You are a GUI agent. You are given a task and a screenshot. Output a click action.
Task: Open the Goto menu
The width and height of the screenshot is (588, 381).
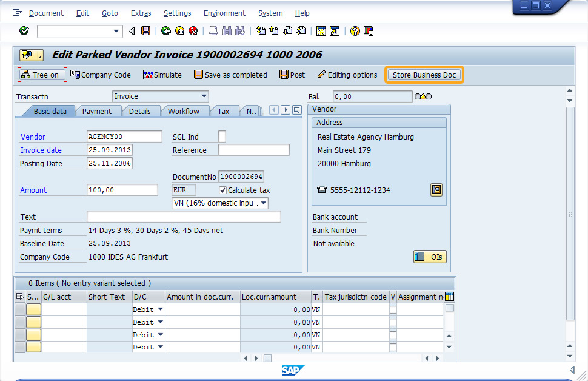pos(110,13)
